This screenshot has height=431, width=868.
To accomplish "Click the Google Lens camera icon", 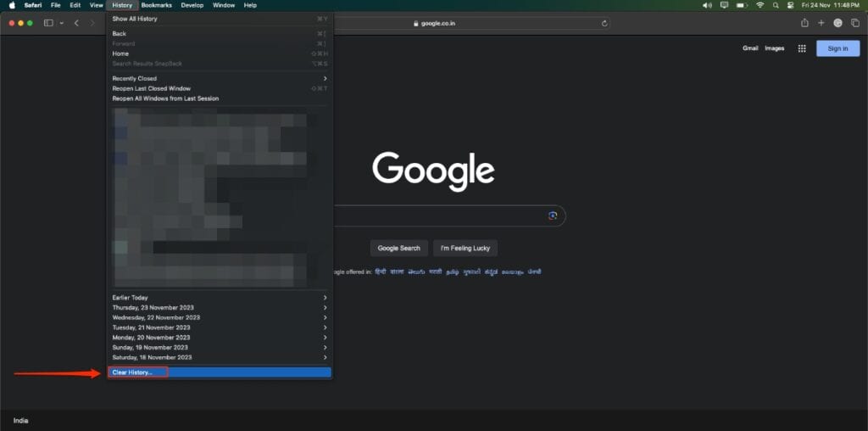I will point(553,215).
